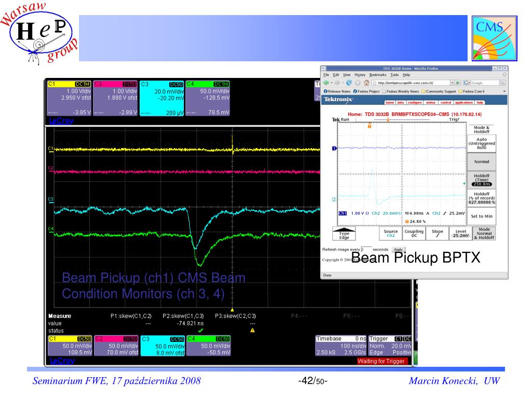Click the channel 1 marker on Tek display
The width and height of the screenshot is (532, 399).
pos(334,148)
